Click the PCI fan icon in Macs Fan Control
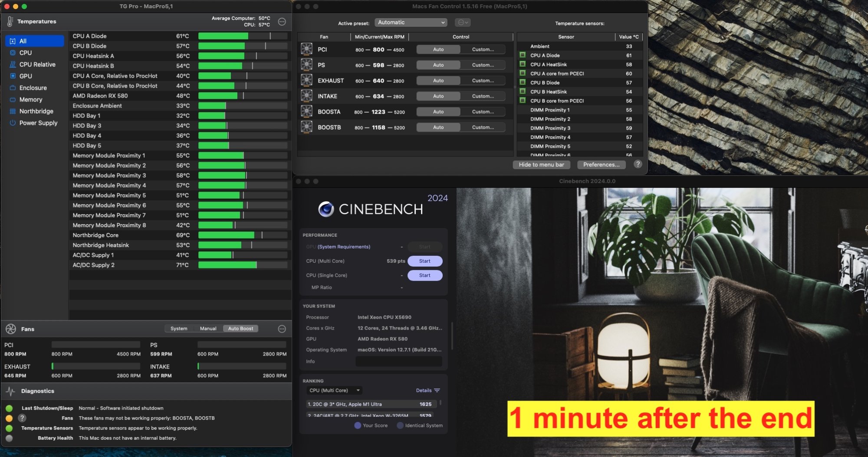 [307, 49]
